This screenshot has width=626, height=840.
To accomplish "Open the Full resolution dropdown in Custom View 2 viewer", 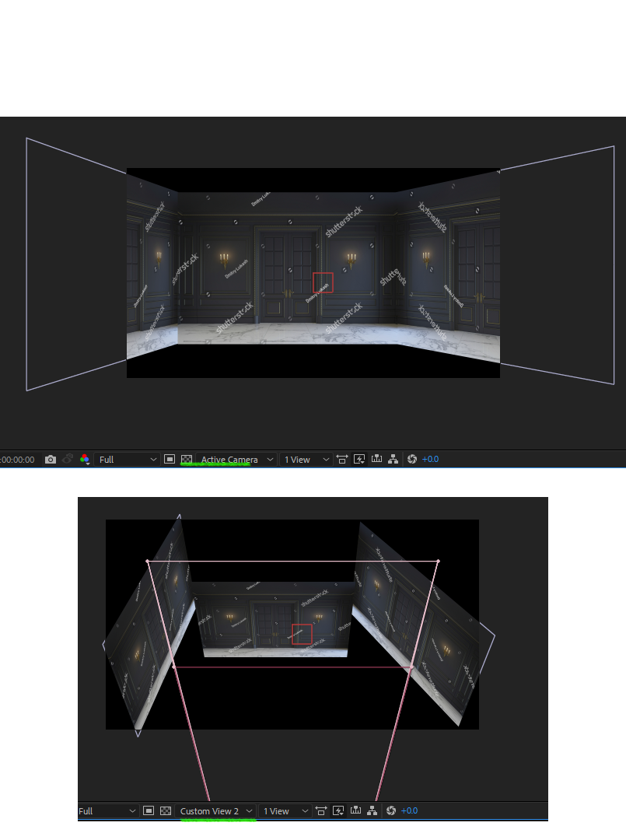I will pos(107,811).
